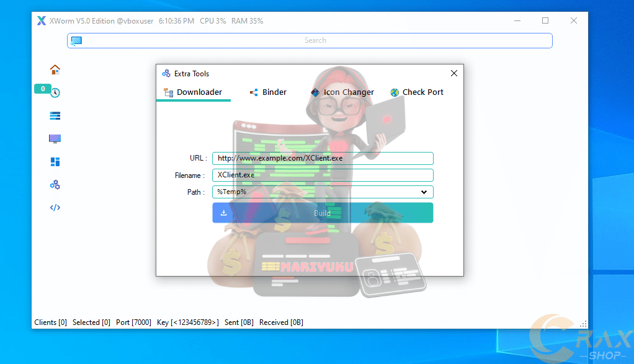Viewport: 634px width, 364px height.
Task: Click the chat bubble icon in search bar
Action: pos(76,41)
